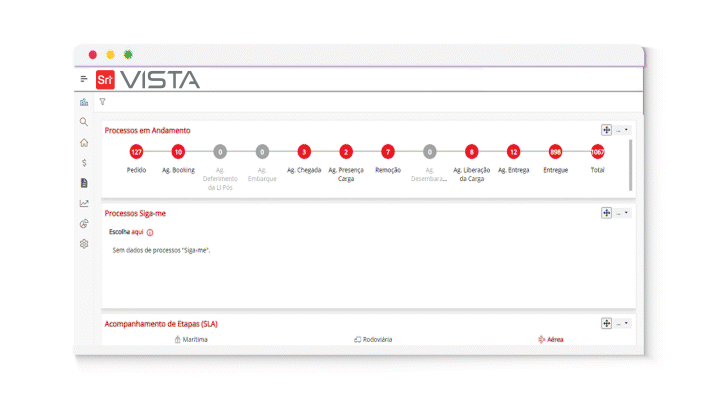
Task: Click the Processos em Andamento vertical scrollbar
Action: pos(630,164)
